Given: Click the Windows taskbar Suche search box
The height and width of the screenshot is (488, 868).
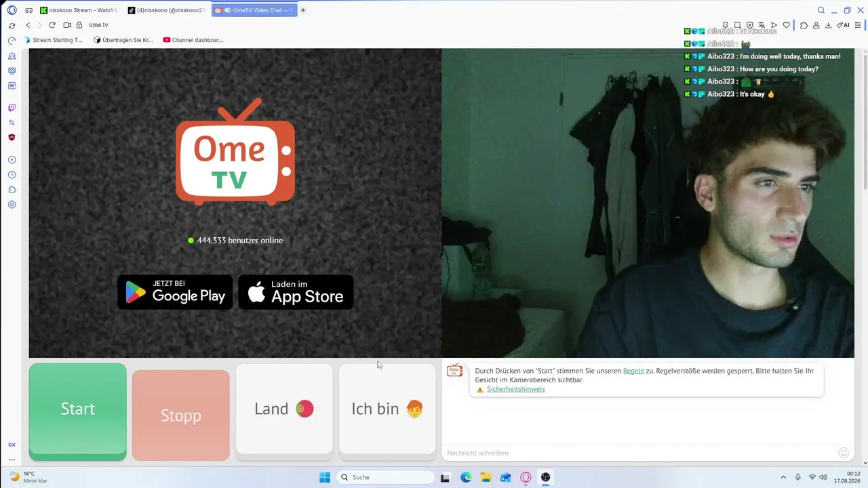Looking at the screenshot, I should 385,477.
